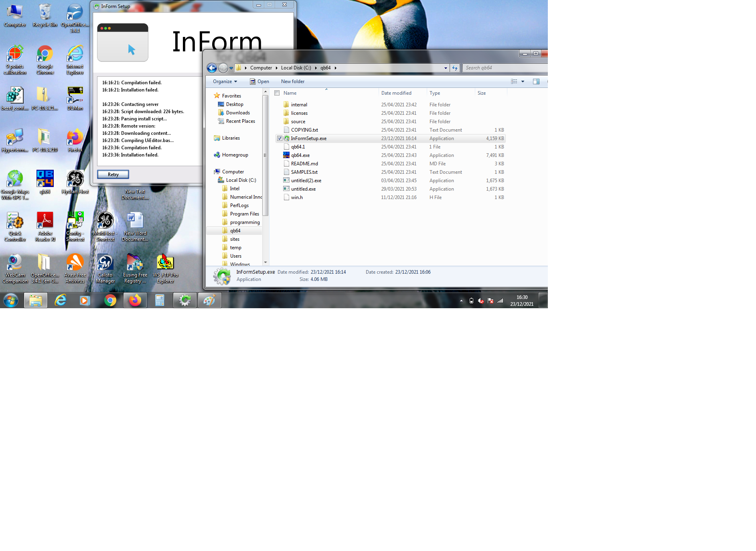Open the recent pages dropdown arrow
Screen dimensions: 756x551
[x=231, y=68]
